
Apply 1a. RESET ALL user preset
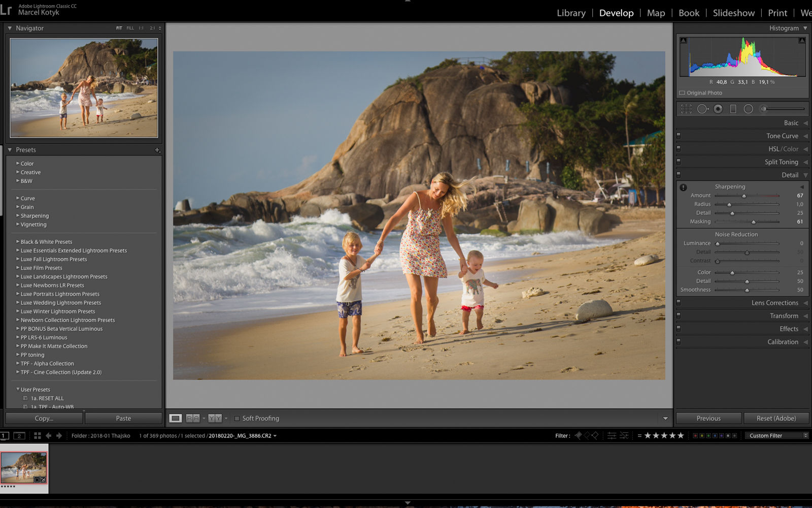point(47,398)
